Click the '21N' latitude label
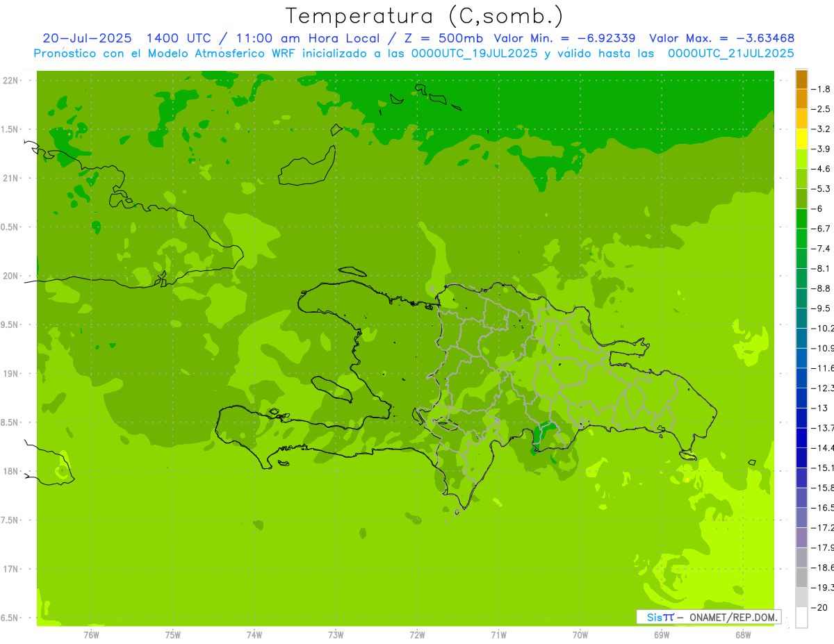Image resolution: width=834 pixels, height=644 pixels. (x=10, y=179)
